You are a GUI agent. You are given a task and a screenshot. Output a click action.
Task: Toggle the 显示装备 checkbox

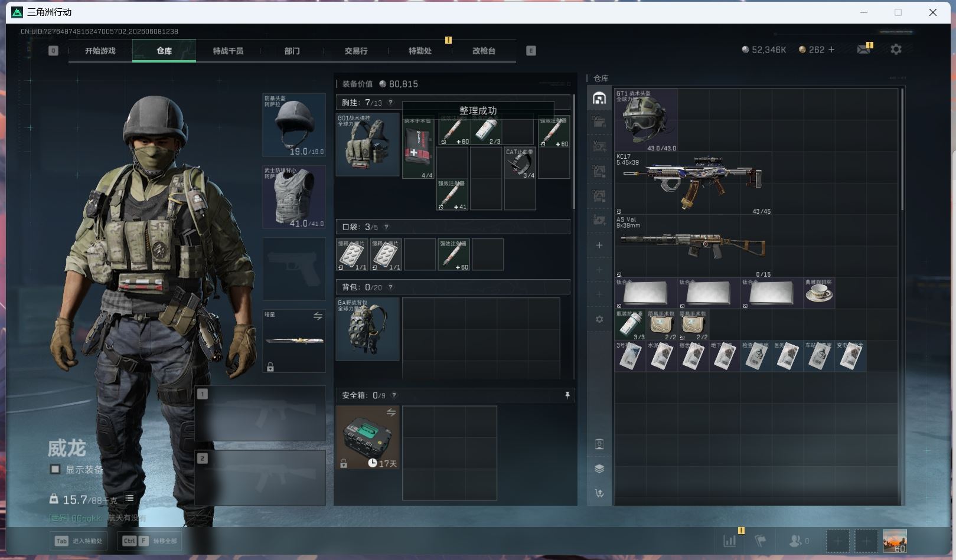[x=55, y=469]
